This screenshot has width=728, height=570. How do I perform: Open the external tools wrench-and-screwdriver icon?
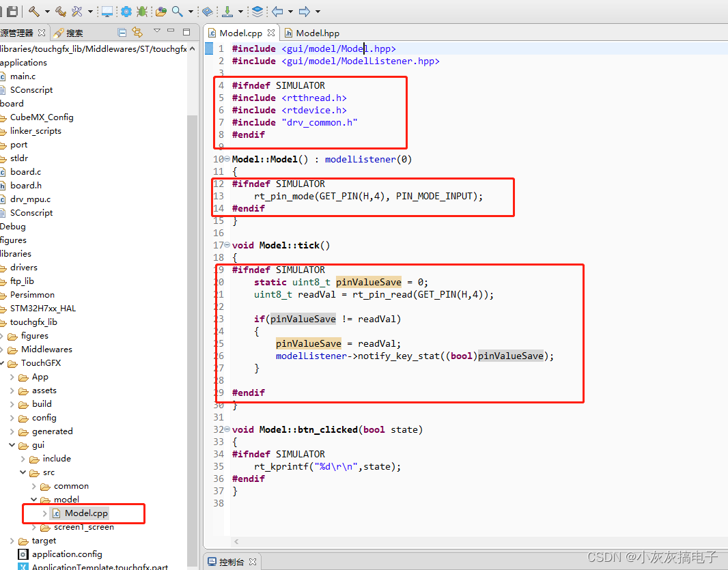(x=76, y=12)
